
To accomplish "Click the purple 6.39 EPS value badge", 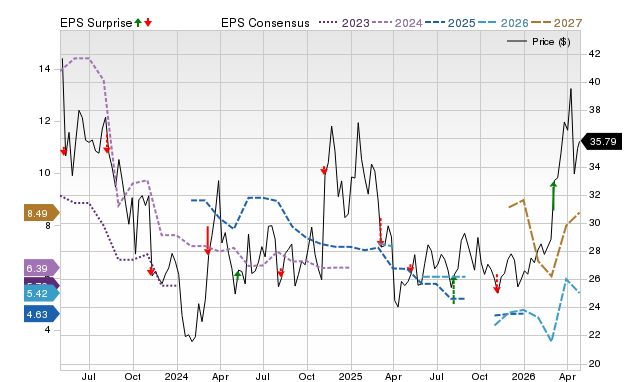I will pyautogui.click(x=42, y=268).
